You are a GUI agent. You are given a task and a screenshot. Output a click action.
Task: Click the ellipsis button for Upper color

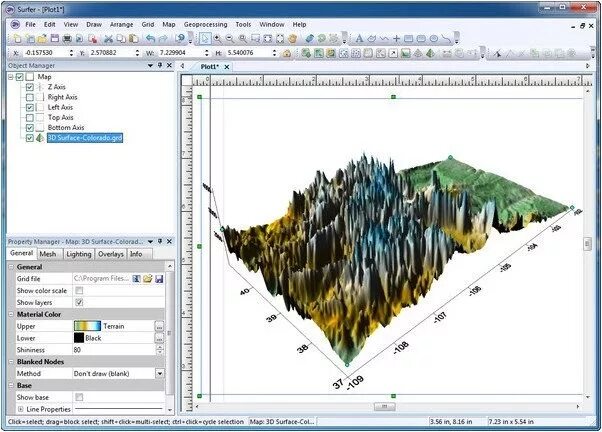[159, 326]
